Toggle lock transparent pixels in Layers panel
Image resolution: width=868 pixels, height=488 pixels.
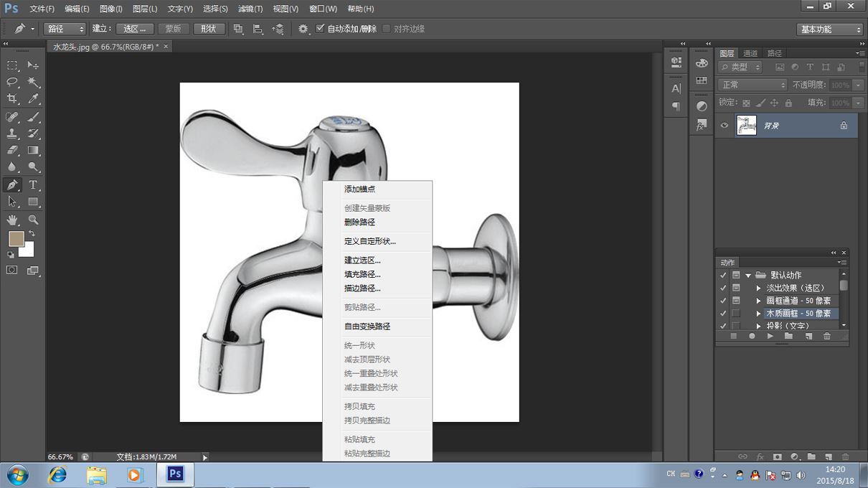[x=746, y=103]
